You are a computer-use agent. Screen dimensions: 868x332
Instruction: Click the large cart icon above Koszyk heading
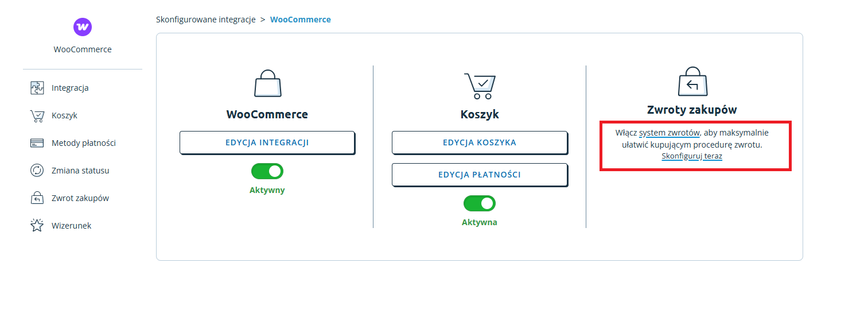tap(479, 86)
